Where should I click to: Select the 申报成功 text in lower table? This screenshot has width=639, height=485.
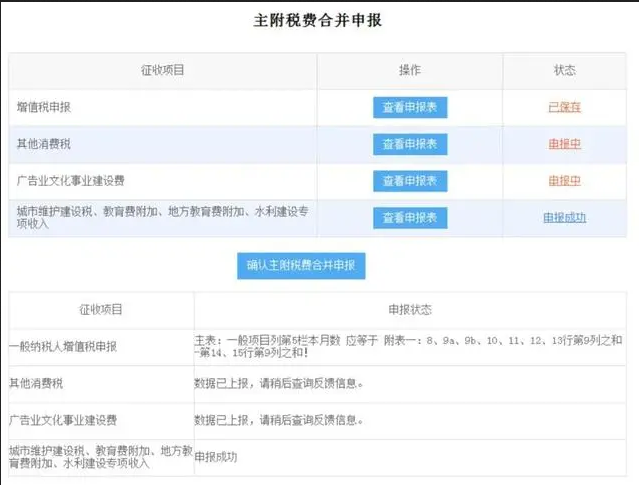click(x=216, y=457)
